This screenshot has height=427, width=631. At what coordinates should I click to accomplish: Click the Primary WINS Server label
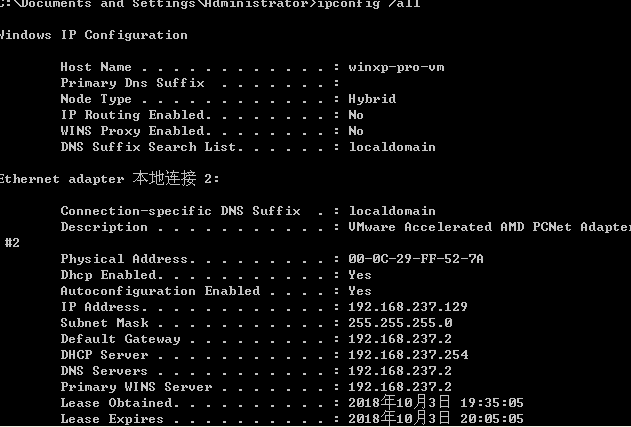click(136, 387)
